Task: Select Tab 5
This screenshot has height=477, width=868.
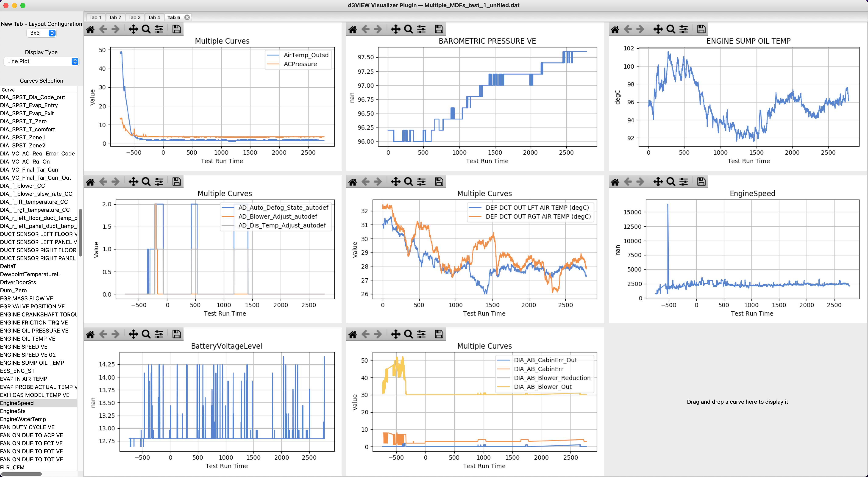Action: pyautogui.click(x=174, y=17)
